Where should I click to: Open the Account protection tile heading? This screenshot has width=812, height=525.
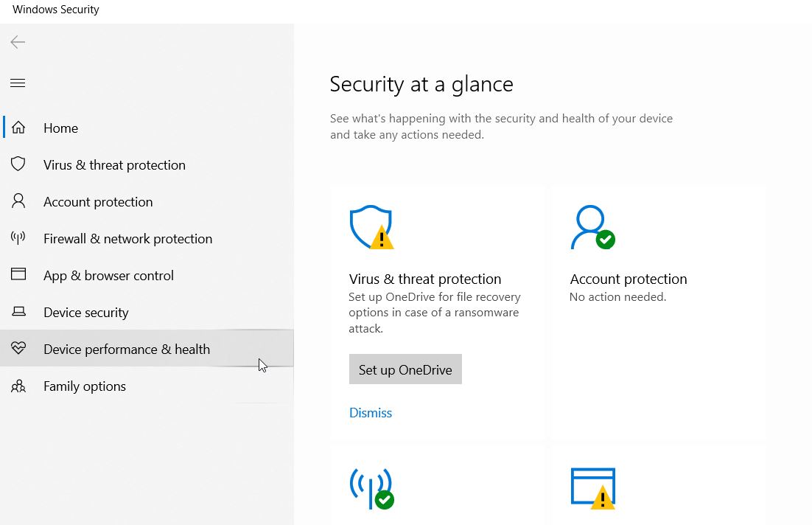point(629,279)
